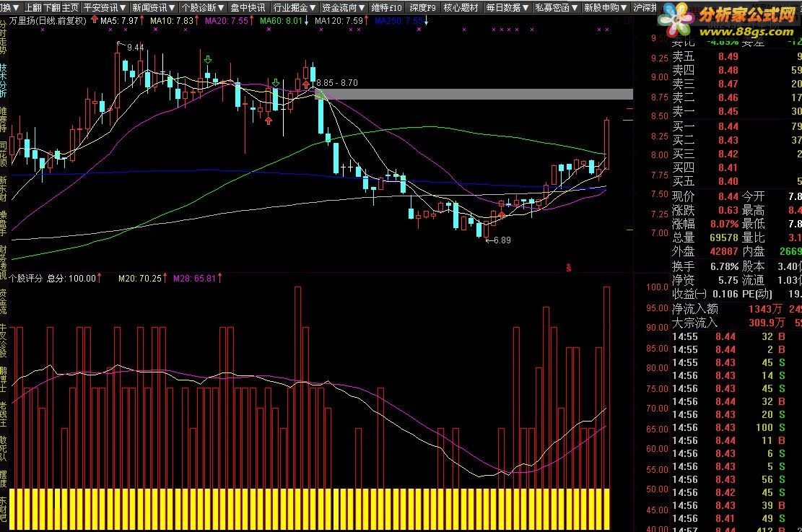The image size is (802, 532).
Task: Click the 9.44 high price marker
Action: (135, 48)
